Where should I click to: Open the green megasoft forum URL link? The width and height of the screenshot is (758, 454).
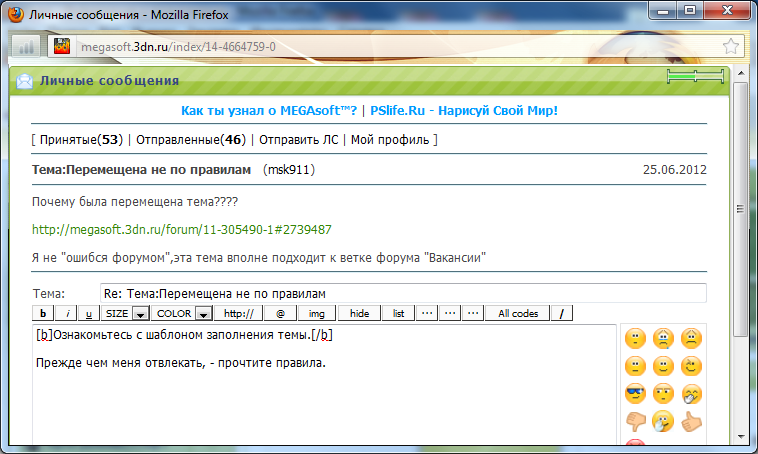[182, 230]
